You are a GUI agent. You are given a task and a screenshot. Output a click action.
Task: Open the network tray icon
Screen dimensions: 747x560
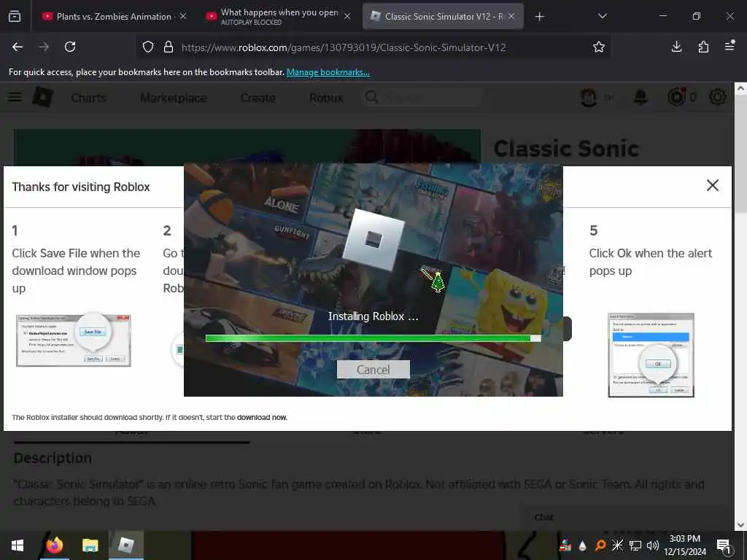[635, 545]
